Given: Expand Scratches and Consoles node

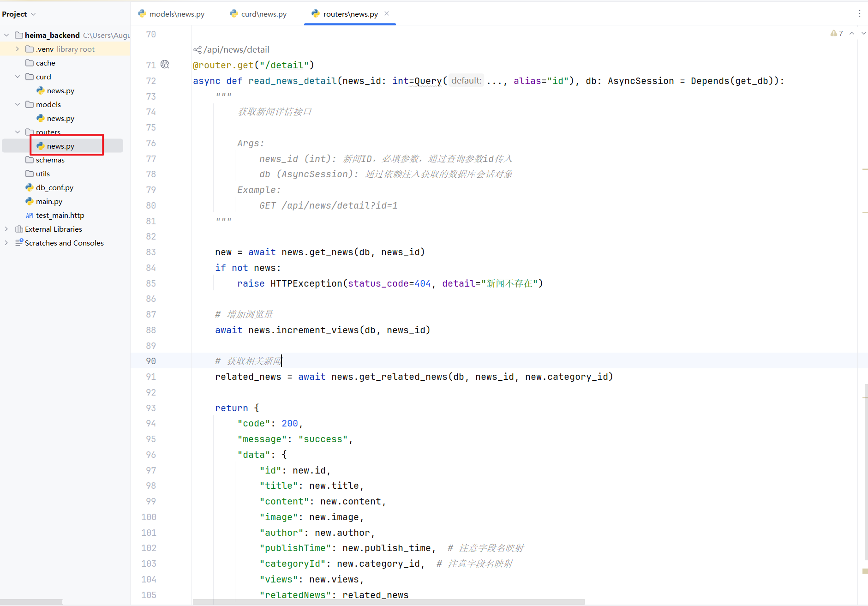Looking at the screenshot, I should (6, 243).
